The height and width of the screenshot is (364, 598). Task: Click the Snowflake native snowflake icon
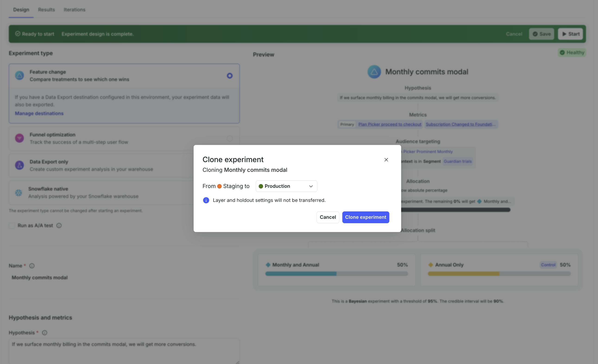19,193
